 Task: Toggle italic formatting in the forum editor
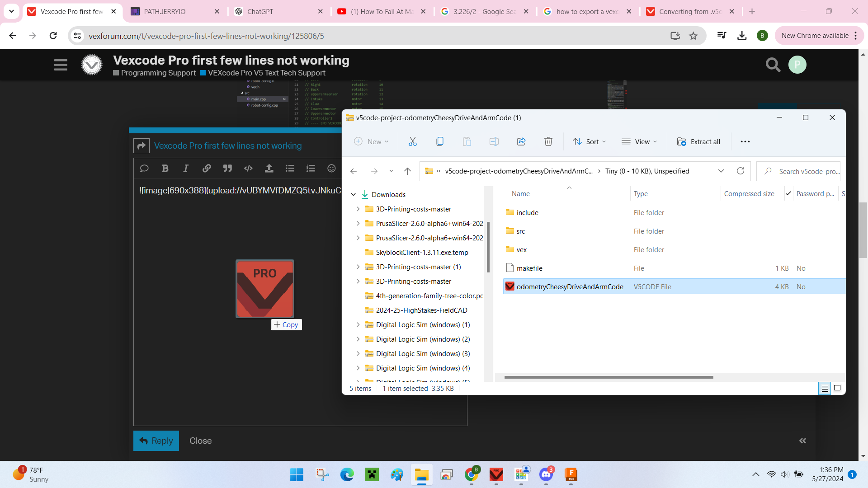(x=186, y=168)
